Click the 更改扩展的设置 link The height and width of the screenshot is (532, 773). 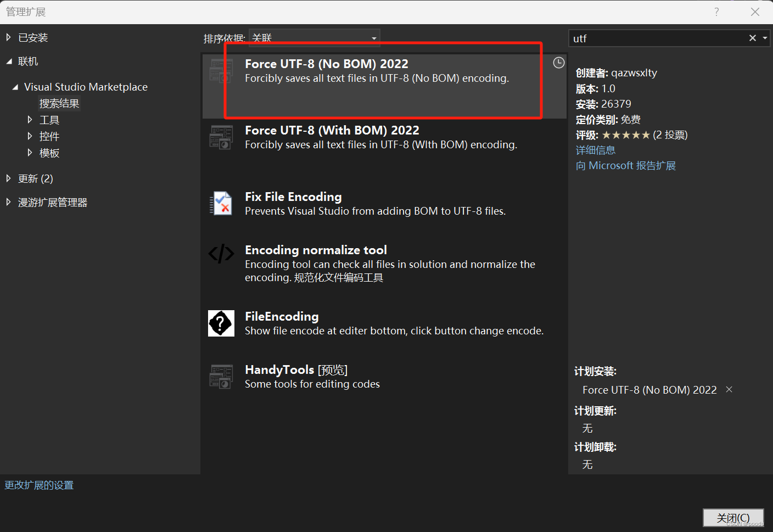[x=38, y=485]
